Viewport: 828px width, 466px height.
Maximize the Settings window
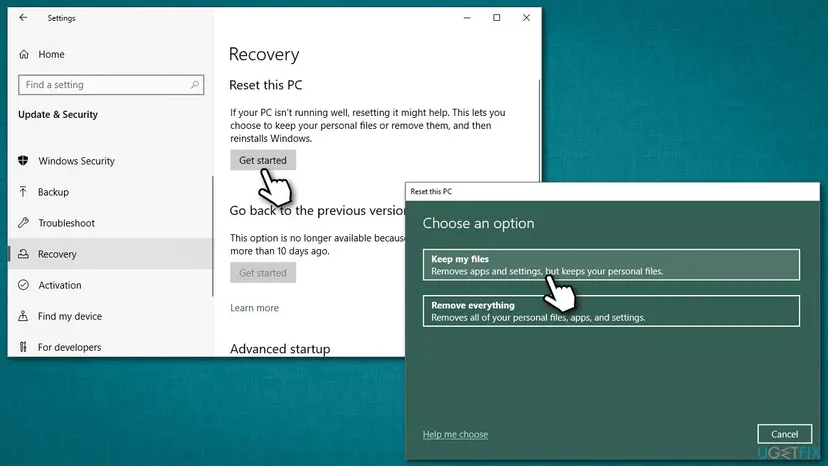point(496,17)
